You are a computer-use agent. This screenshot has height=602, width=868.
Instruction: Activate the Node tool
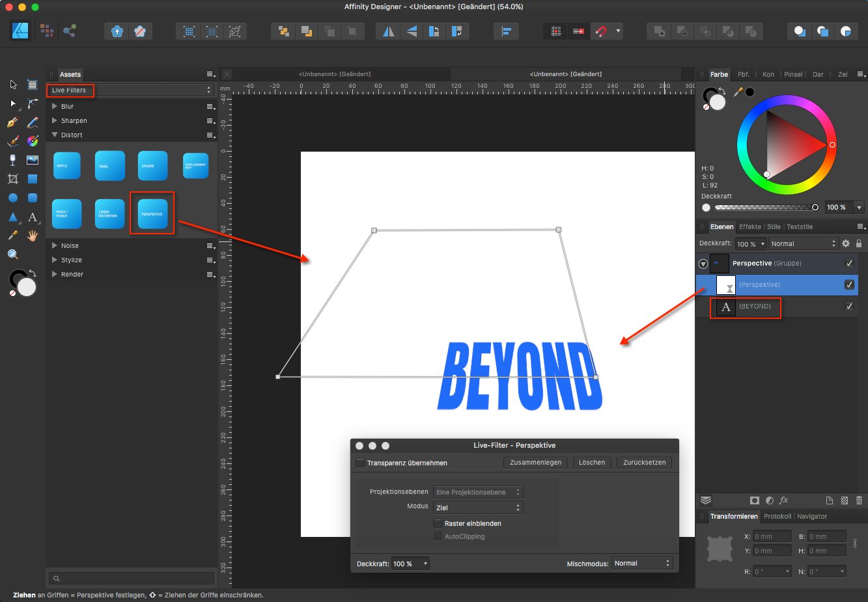tap(12, 103)
